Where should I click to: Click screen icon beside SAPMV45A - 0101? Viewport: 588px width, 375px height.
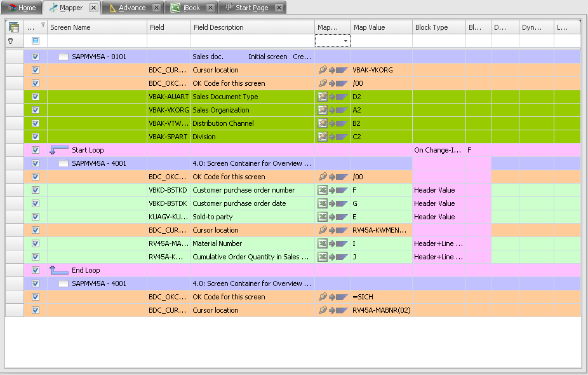click(x=63, y=57)
